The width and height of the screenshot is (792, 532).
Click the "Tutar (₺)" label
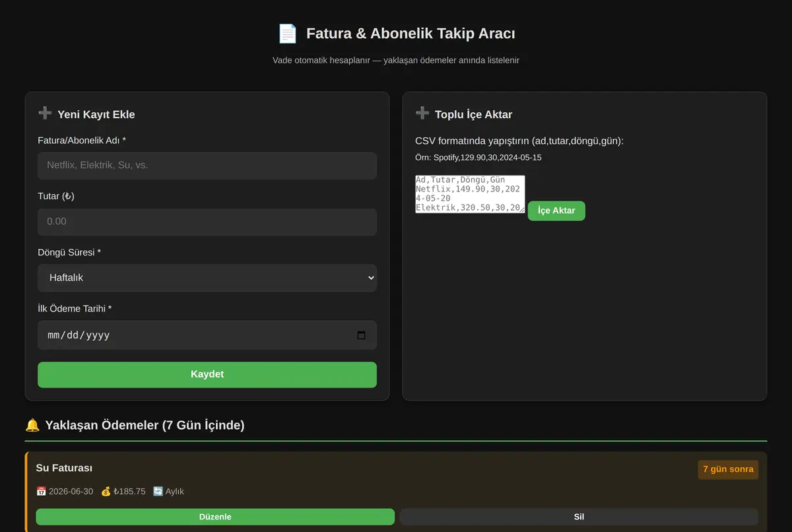click(56, 196)
